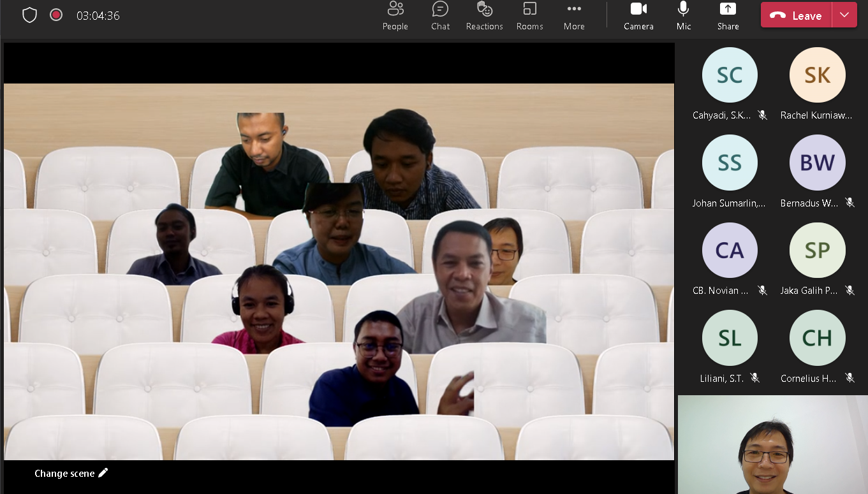
Task: Select the SC participant avatar
Action: point(730,75)
